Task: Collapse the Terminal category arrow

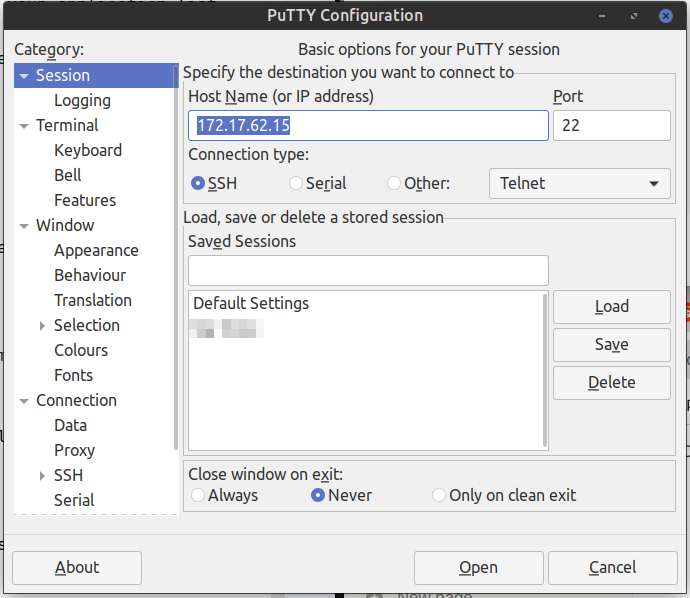Action: [x=24, y=126]
